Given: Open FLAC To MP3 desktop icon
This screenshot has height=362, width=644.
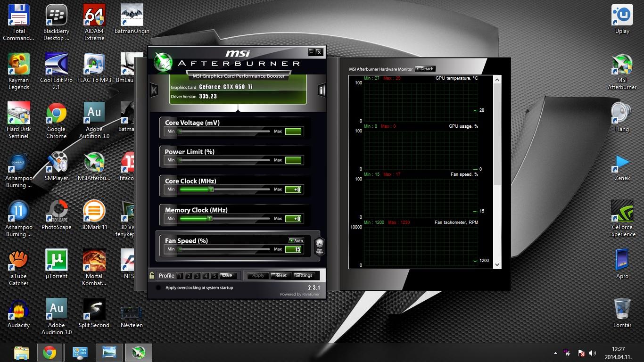Looking at the screenshot, I should [94, 68].
